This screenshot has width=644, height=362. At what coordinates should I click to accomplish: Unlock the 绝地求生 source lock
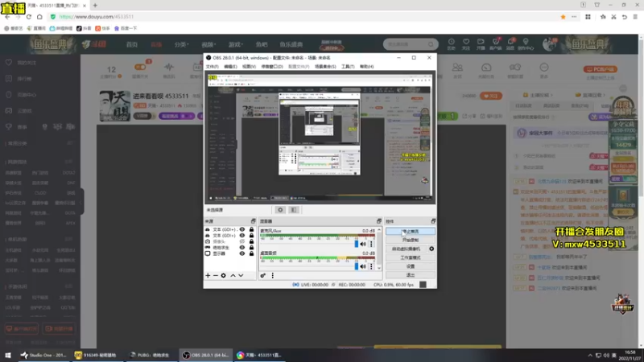coord(251,248)
